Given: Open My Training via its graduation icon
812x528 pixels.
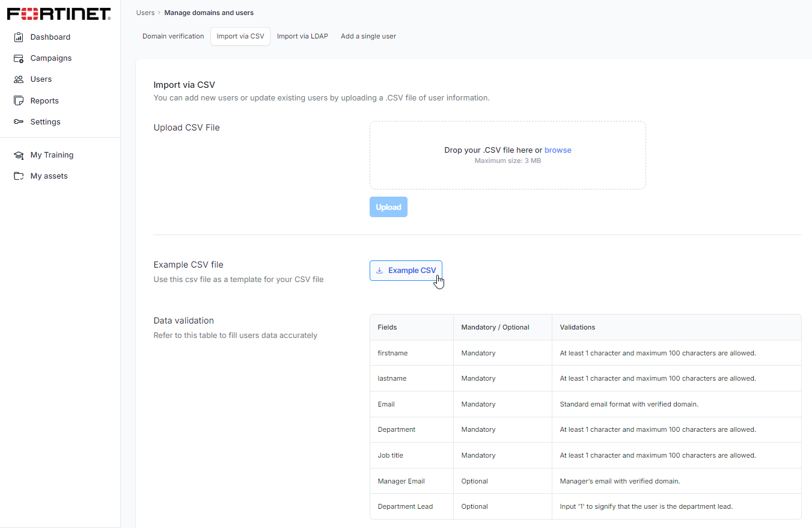Looking at the screenshot, I should click(19, 155).
